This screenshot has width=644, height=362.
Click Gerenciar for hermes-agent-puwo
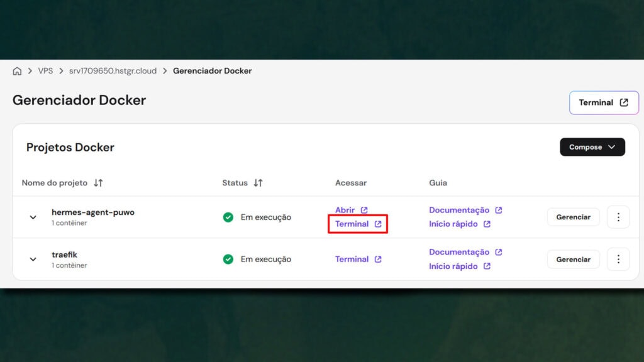573,217
